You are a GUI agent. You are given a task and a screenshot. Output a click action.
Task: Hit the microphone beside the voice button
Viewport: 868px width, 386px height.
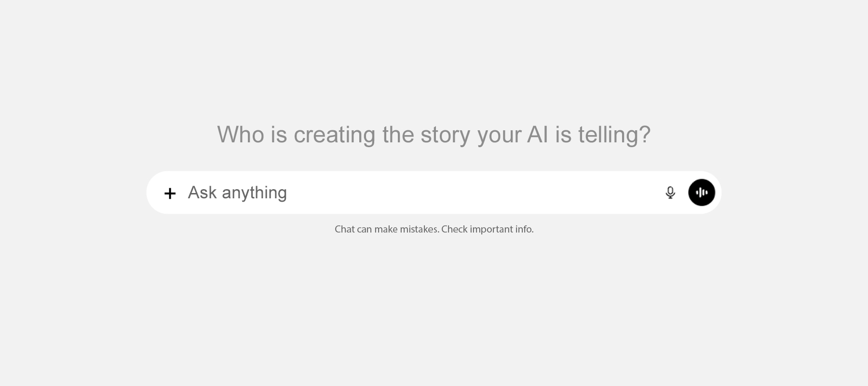coord(670,193)
